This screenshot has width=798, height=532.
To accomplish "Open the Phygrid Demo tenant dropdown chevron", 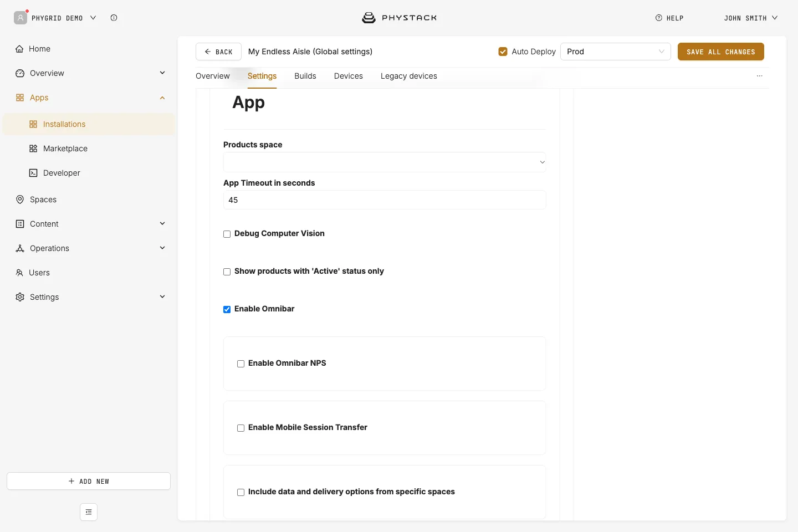I will pos(93,18).
